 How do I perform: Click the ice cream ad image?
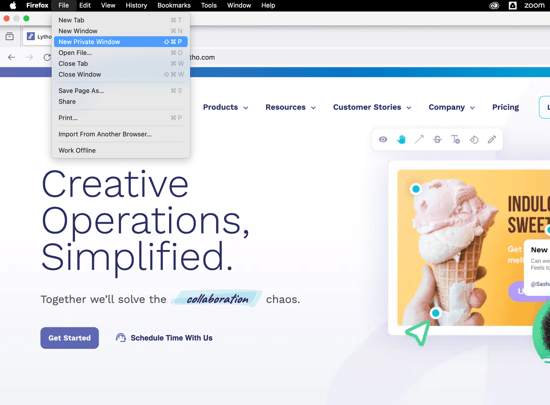pos(474,248)
